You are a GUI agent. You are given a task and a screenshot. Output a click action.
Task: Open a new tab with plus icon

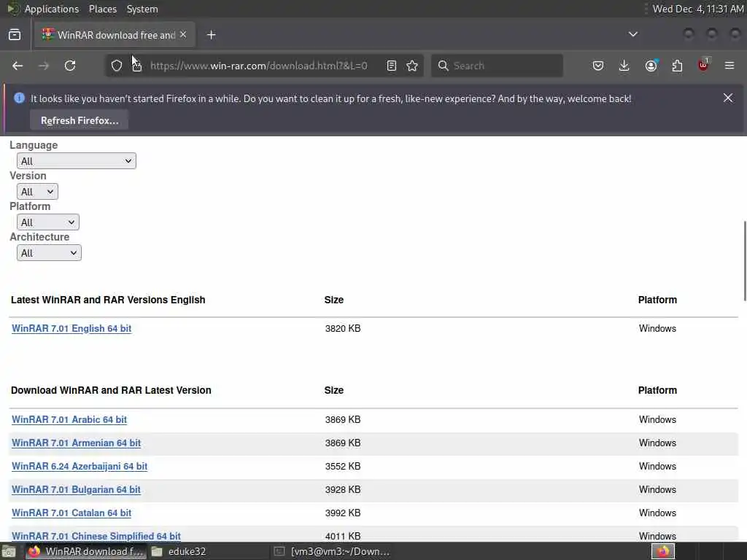coord(212,35)
